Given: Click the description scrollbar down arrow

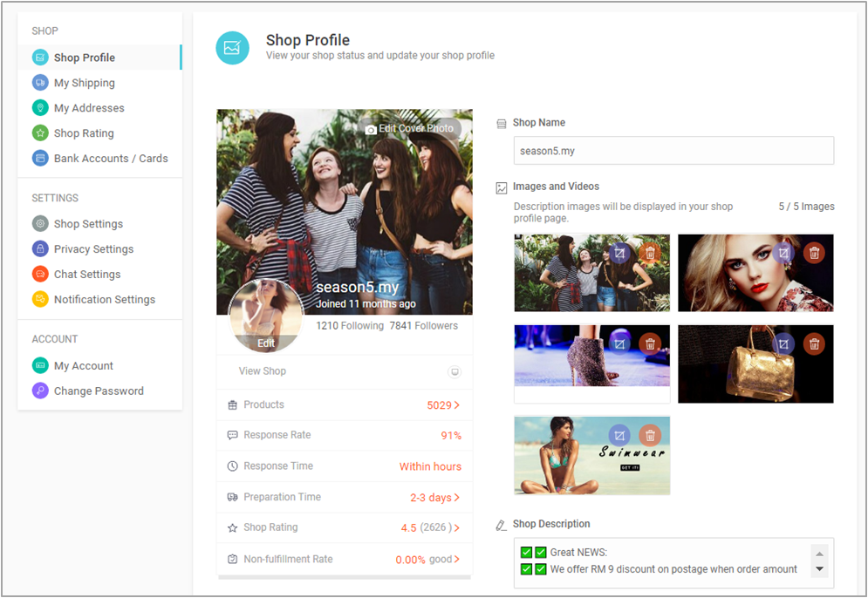Looking at the screenshot, I should tap(819, 568).
